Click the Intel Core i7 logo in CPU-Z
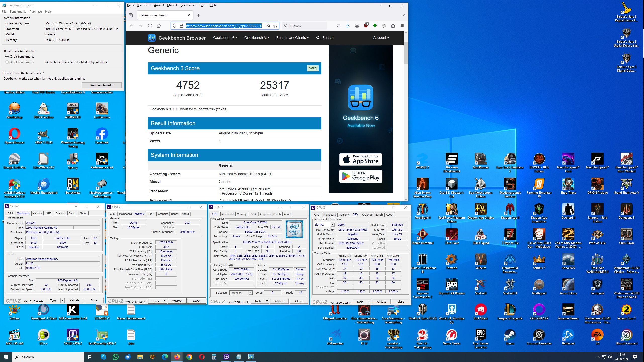This screenshot has width=644, height=362. click(294, 229)
